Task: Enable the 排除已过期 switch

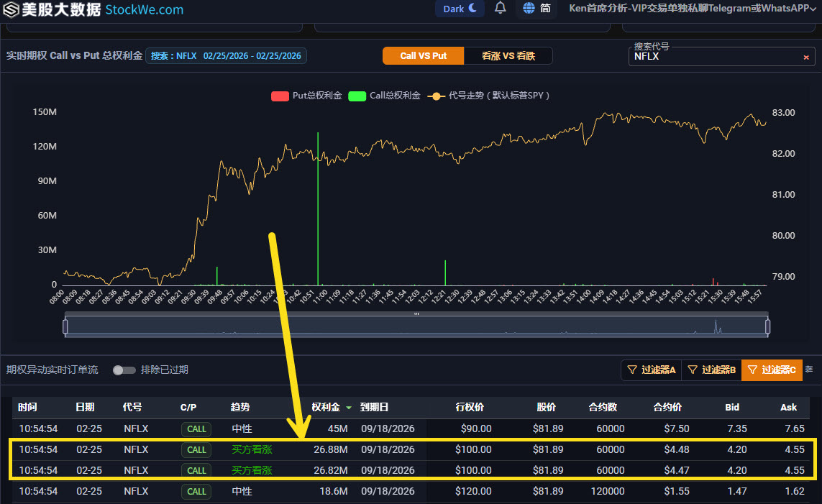Action: pos(124,370)
